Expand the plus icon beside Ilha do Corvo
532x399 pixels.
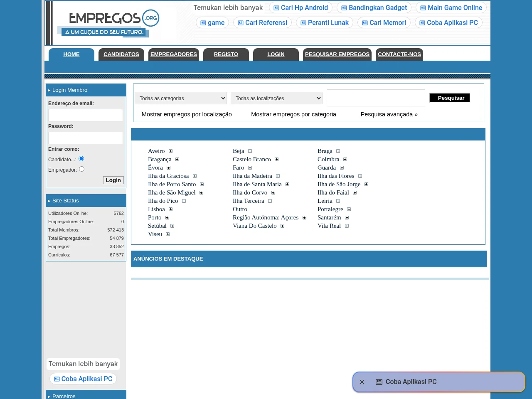point(273,193)
